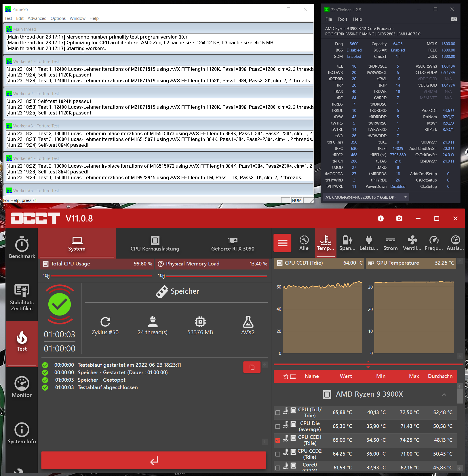Expand graph panel with red down arrow
Viewport: 468px width, 476px height.
click(368, 367)
